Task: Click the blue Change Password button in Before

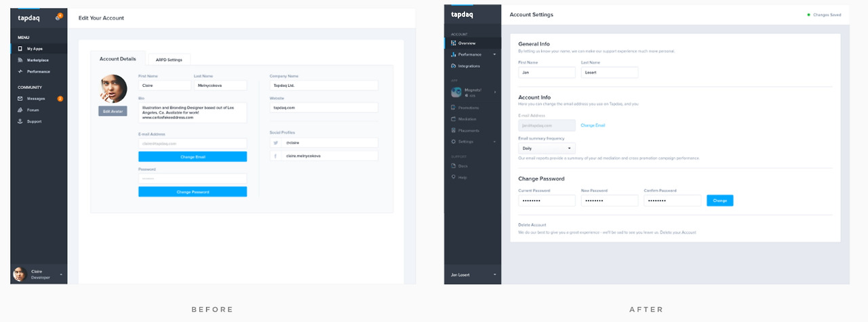Action: click(193, 192)
